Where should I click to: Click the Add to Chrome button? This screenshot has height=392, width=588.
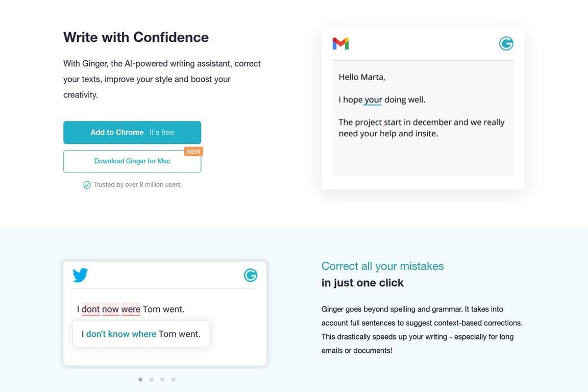click(132, 132)
